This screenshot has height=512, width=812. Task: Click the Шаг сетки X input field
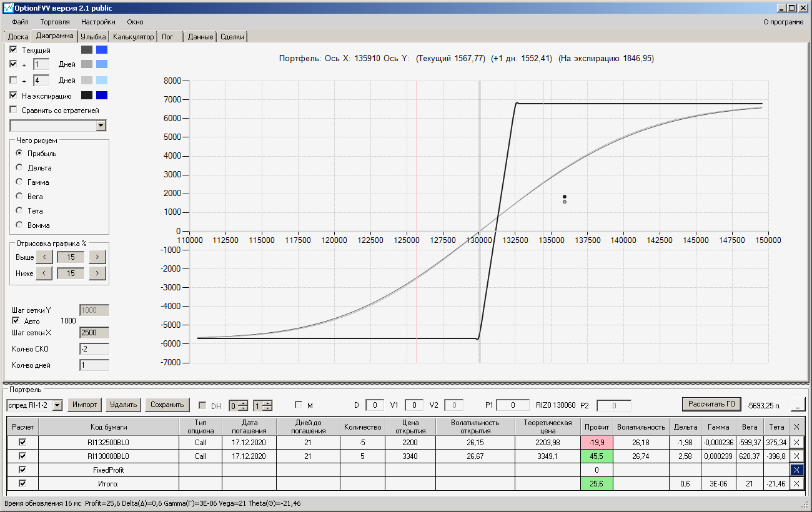[x=94, y=333]
